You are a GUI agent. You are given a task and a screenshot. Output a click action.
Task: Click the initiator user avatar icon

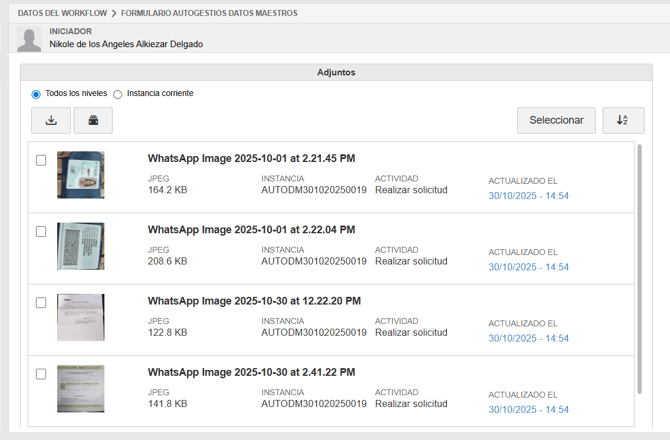pyautogui.click(x=29, y=39)
